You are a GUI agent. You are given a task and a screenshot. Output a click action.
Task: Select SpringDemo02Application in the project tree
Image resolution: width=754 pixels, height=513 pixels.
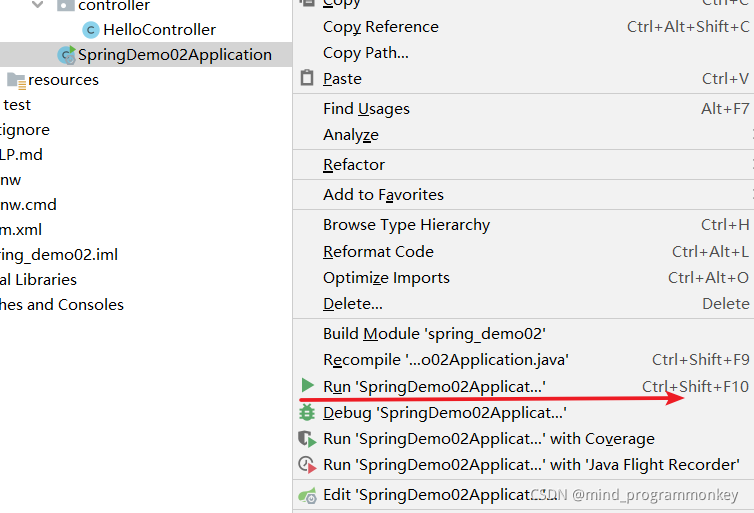175,55
